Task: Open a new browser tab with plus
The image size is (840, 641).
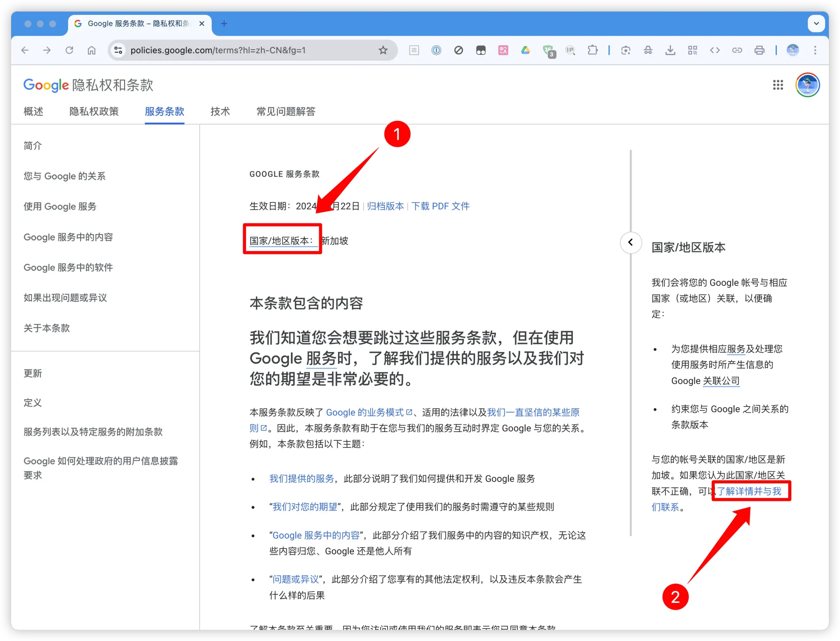Action: (x=224, y=24)
